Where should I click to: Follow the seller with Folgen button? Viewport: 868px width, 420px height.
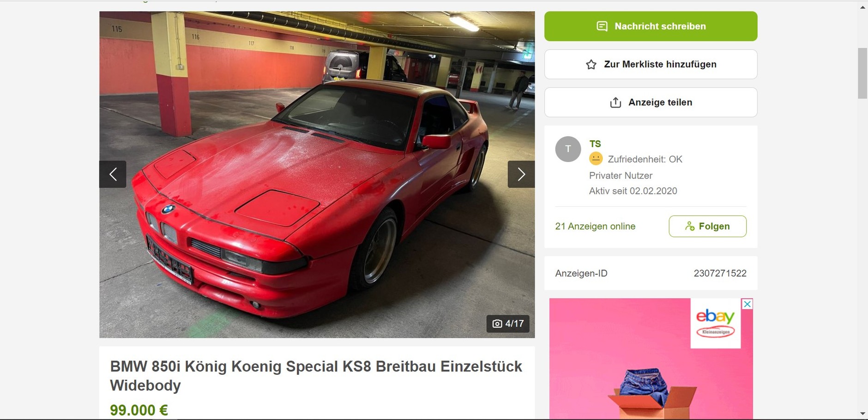707,226
